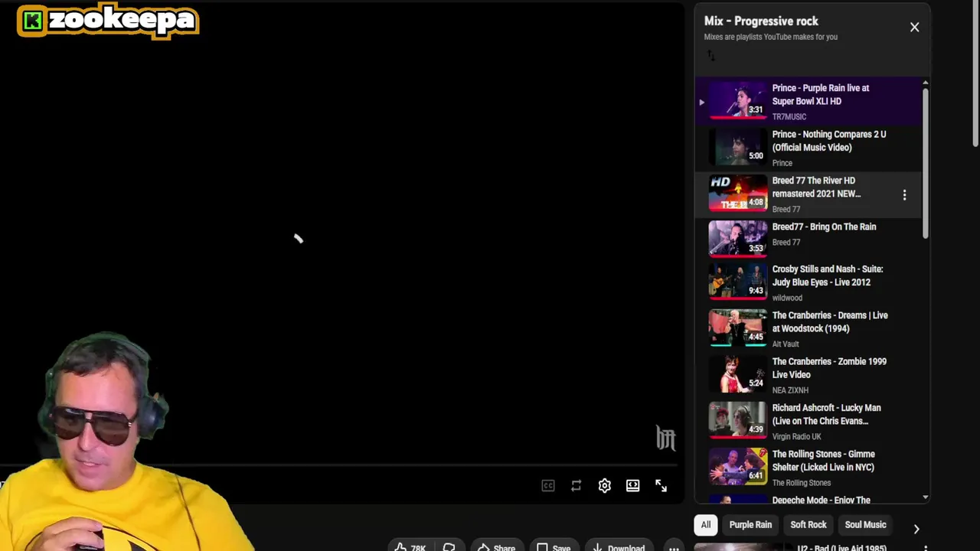Viewport: 980px width, 551px height.
Task: Click the playlist scrollbar down arrow
Action: 925,497
